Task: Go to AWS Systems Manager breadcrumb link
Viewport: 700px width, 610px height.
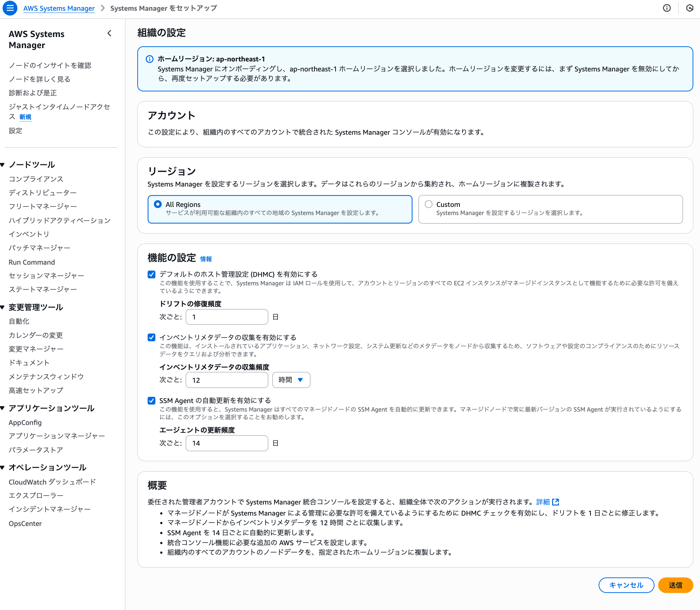Action: click(59, 8)
